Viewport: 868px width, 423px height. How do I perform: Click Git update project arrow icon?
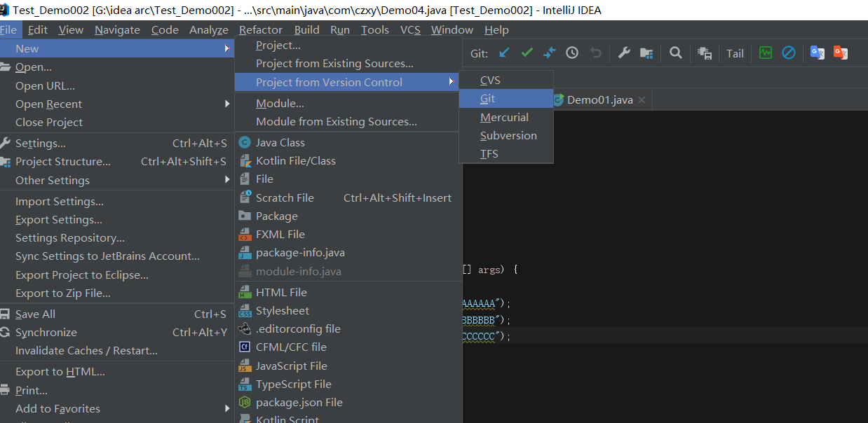tap(504, 53)
